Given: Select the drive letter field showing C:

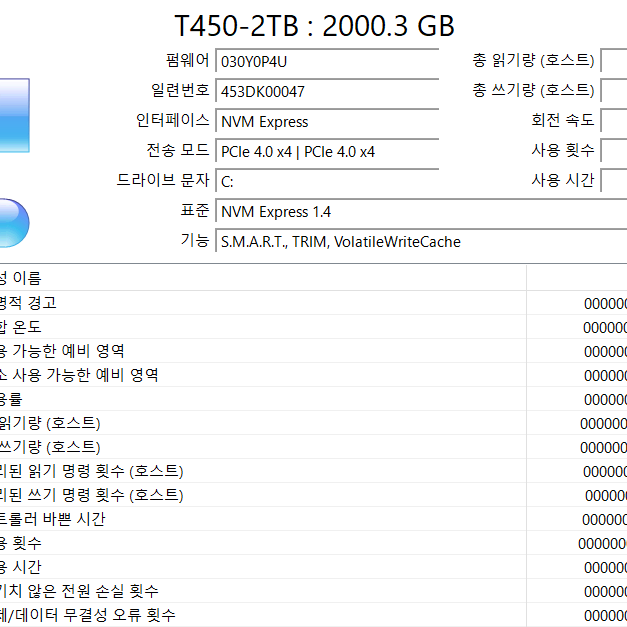Looking at the screenshot, I should click(326, 182).
